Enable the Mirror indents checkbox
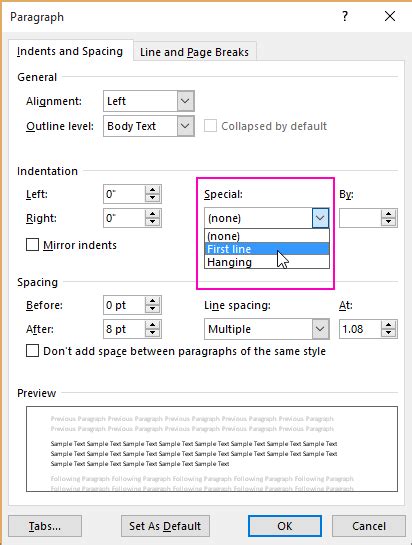412x545 pixels. point(32,245)
